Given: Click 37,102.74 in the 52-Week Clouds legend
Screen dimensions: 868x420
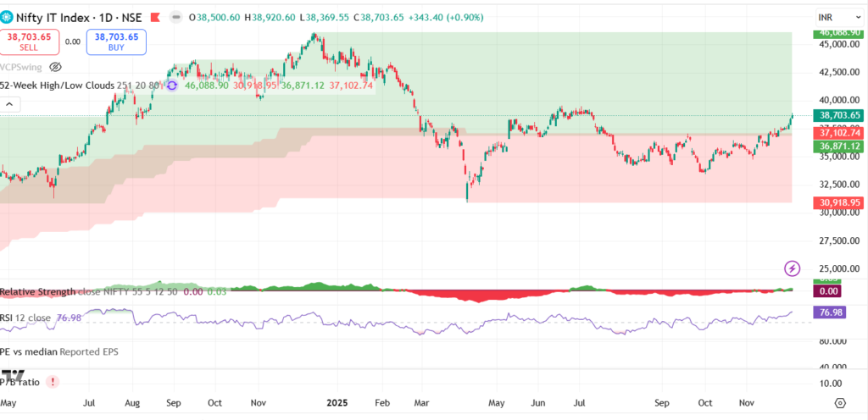Looking at the screenshot, I should [x=351, y=86].
